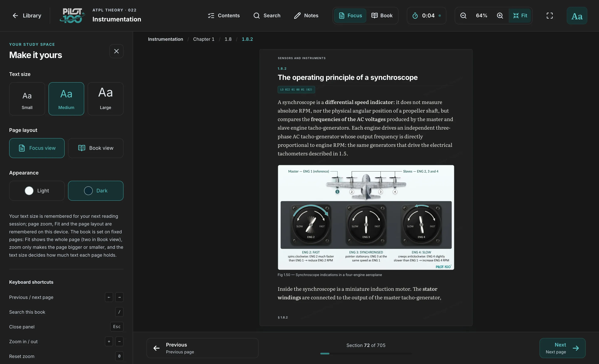Image resolution: width=599 pixels, height=364 pixels.
Task: Click the 0:04 study timer
Action: click(x=426, y=16)
